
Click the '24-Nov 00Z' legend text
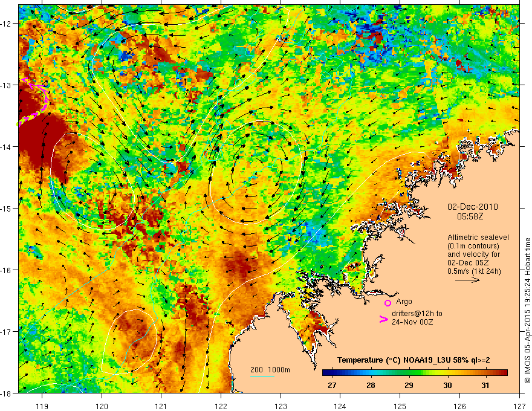[412, 322]
